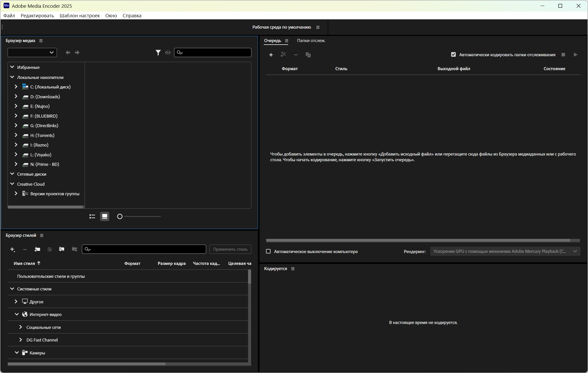Click the duplicate item icon in queue toolbar
Screen dimensions: 588x373
(308, 55)
